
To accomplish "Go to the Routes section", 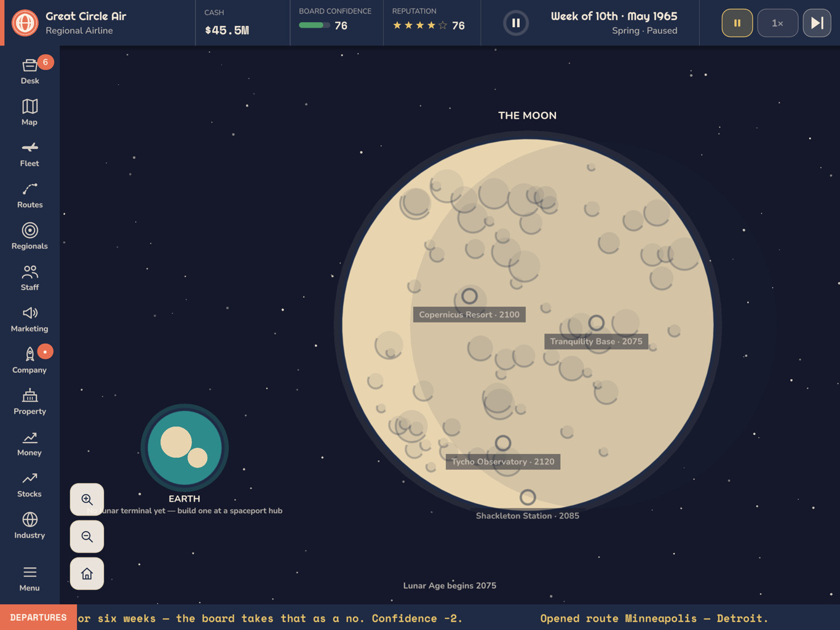I will 30,194.
